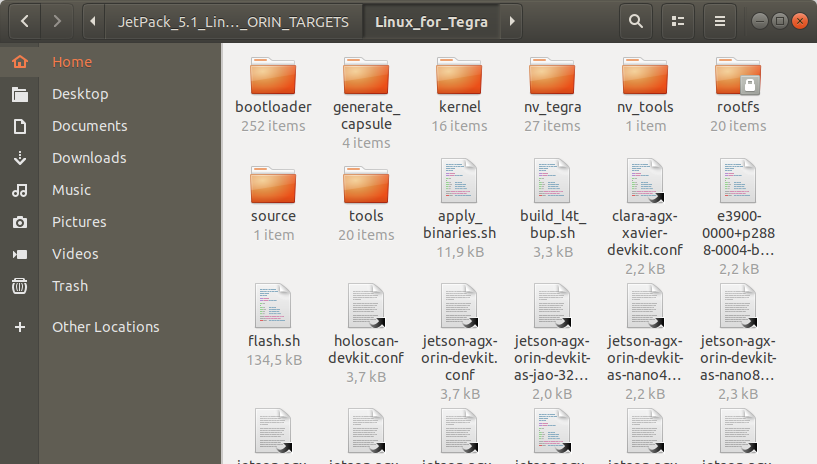
Task: Select the generate_capsule folder icon
Action: [x=366, y=76]
